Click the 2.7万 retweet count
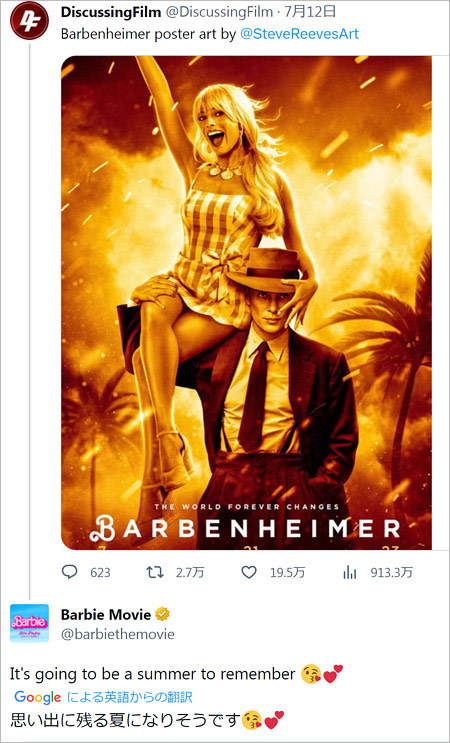The width and height of the screenshot is (450, 743). pos(190,573)
